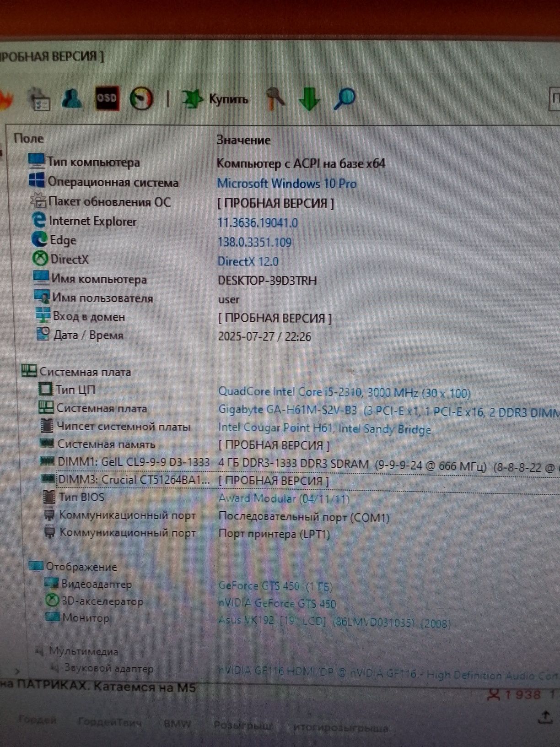Open the nVIDIA GeForce GTS 450 link

(277, 603)
